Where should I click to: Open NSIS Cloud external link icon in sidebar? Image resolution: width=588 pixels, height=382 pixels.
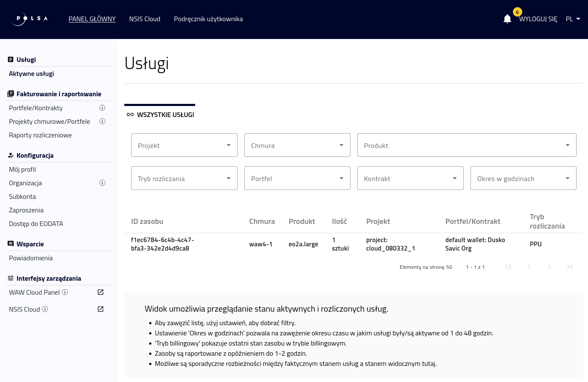[101, 309]
